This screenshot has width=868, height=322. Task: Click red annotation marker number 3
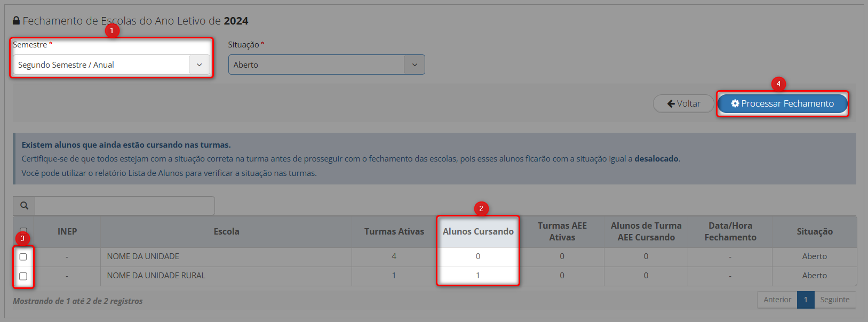click(x=22, y=238)
